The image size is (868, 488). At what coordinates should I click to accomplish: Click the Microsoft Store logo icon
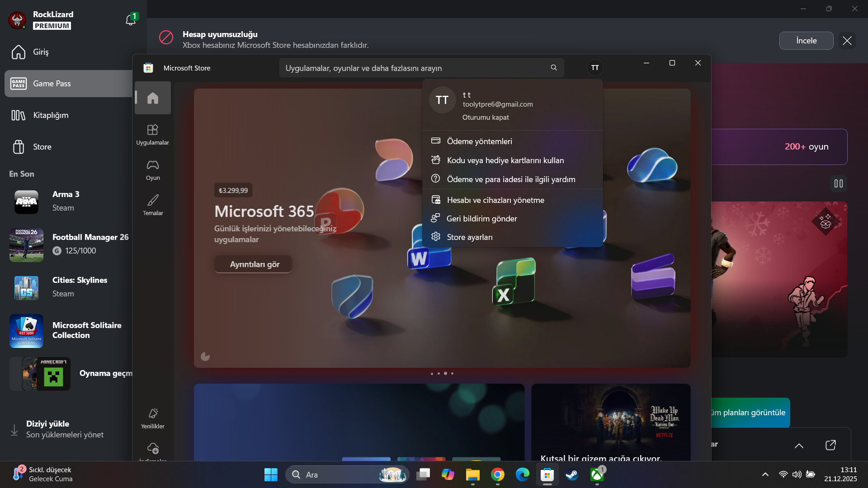pyautogui.click(x=148, y=68)
